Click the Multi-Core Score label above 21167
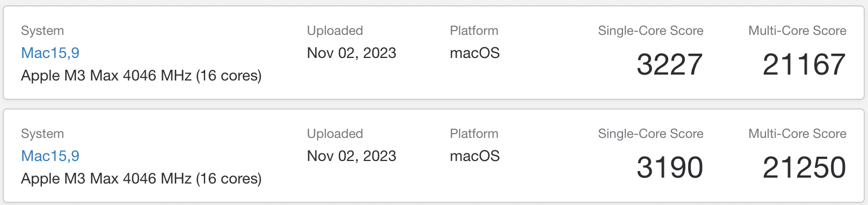Viewport: 868px width, 205px height. pyautogui.click(x=797, y=31)
